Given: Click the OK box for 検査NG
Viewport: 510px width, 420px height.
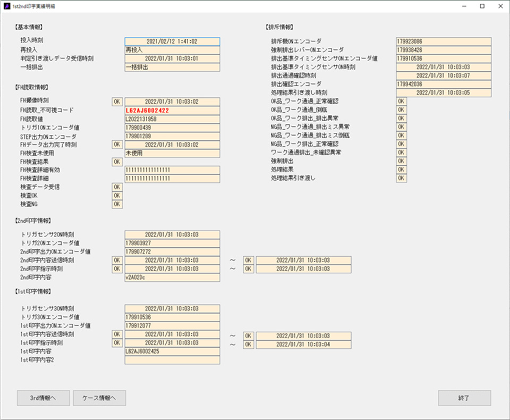Looking at the screenshot, I should [117, 204].
